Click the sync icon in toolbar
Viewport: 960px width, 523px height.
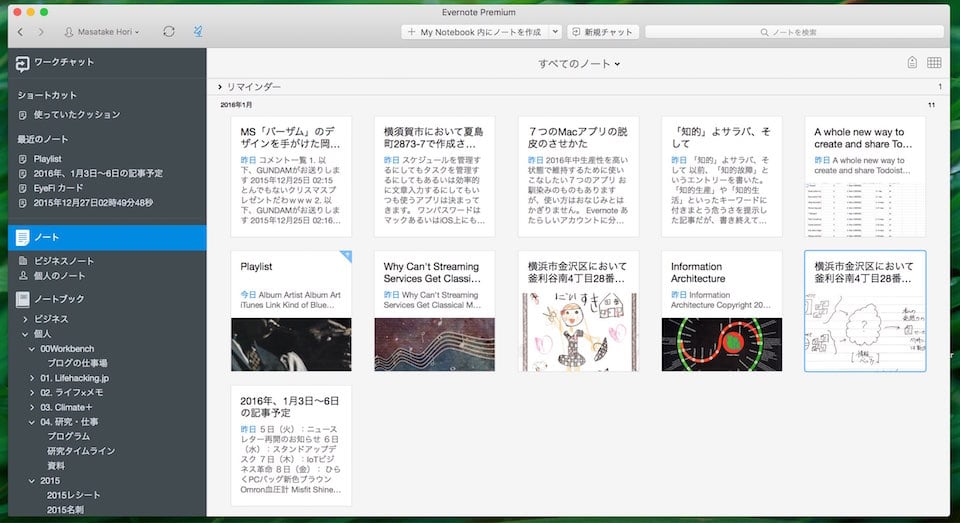point(169,31)
